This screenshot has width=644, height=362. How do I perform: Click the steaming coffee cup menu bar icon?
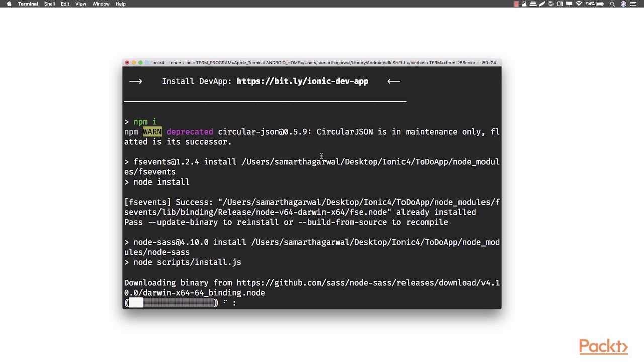tap(551, 4)
